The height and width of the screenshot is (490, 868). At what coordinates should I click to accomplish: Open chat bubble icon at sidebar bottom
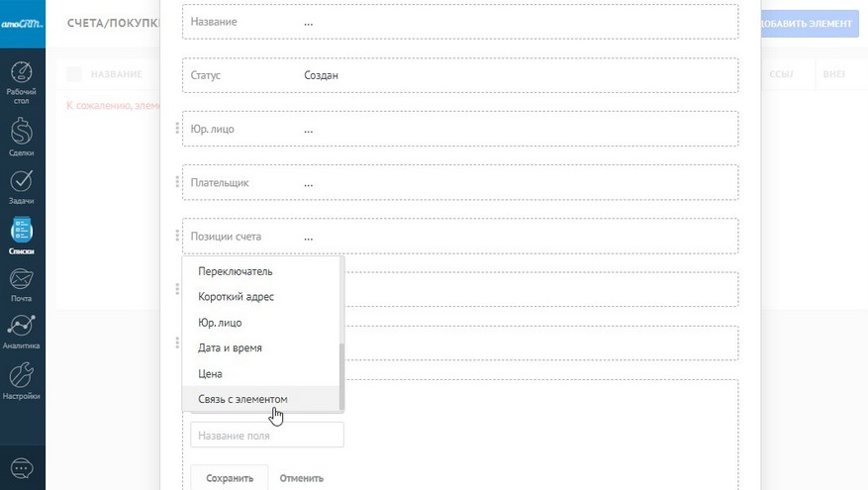pyautogui.click(x=22, y=466)
